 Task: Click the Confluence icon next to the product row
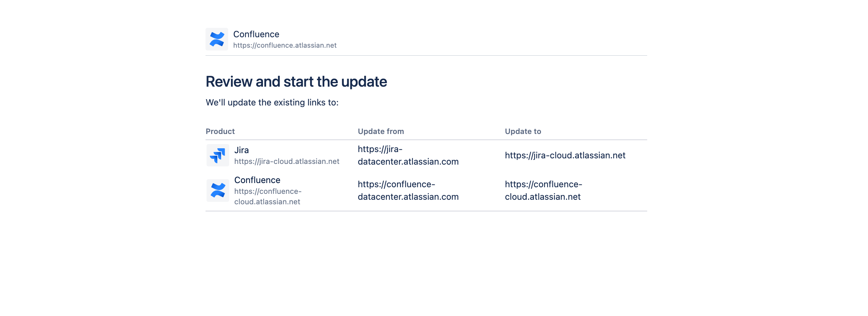click(217, 190)
